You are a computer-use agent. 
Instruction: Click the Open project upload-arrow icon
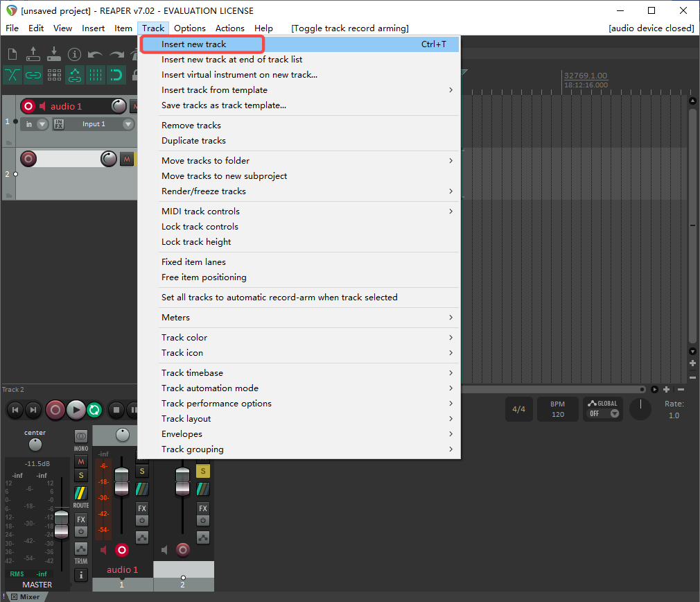coord(33,54)
